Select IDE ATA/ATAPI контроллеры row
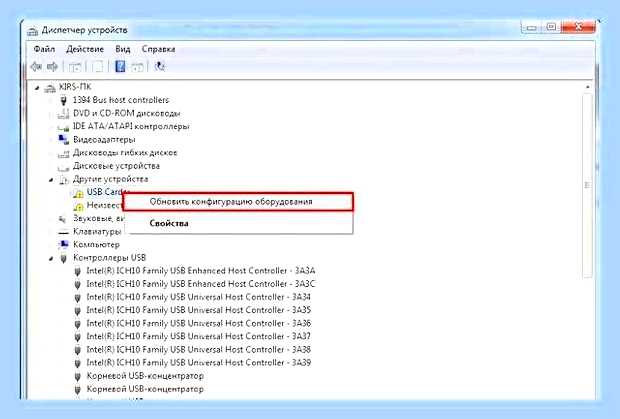620x419 pixels. [x=131, y=126]
